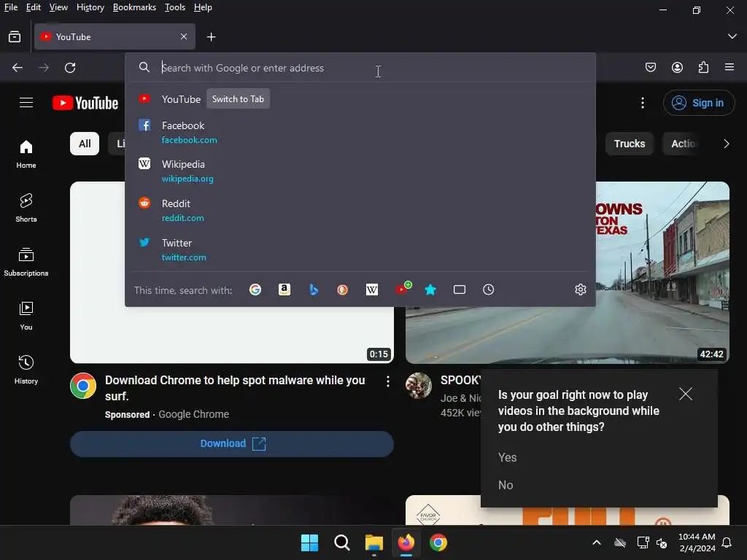Screen dimensions: 747x560
Task: Search history with the clock icon
Action: pos(488,289)
